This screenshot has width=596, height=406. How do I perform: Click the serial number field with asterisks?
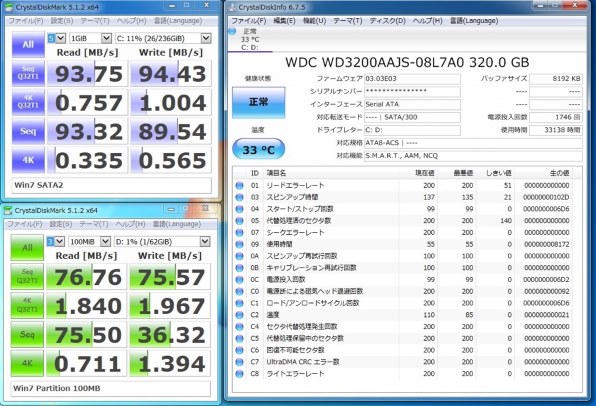(412, 92)
